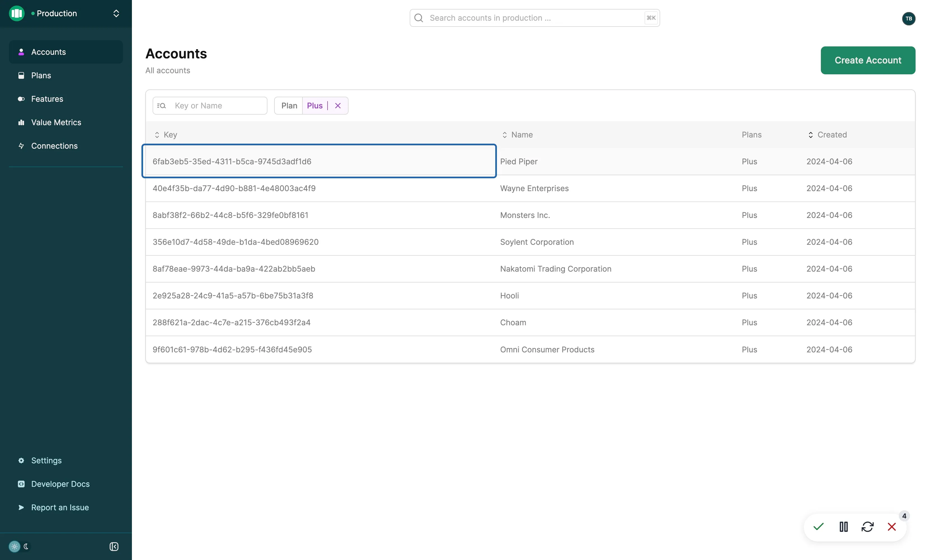Remove the Plus plan filter
Viewport: 929px width, 560px height.
[x=338, y=106]
